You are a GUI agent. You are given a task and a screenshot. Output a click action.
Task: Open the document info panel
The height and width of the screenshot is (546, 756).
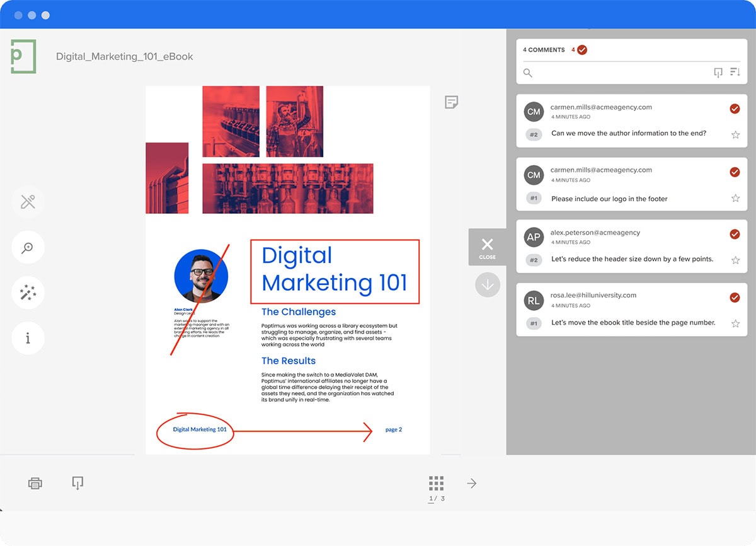click(x=28, y=338)
